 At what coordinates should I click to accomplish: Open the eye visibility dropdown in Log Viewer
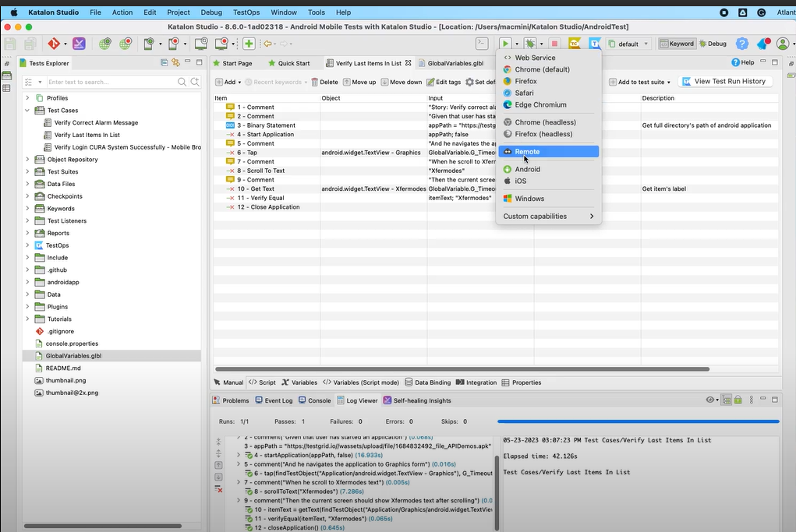tap(712, 400)
